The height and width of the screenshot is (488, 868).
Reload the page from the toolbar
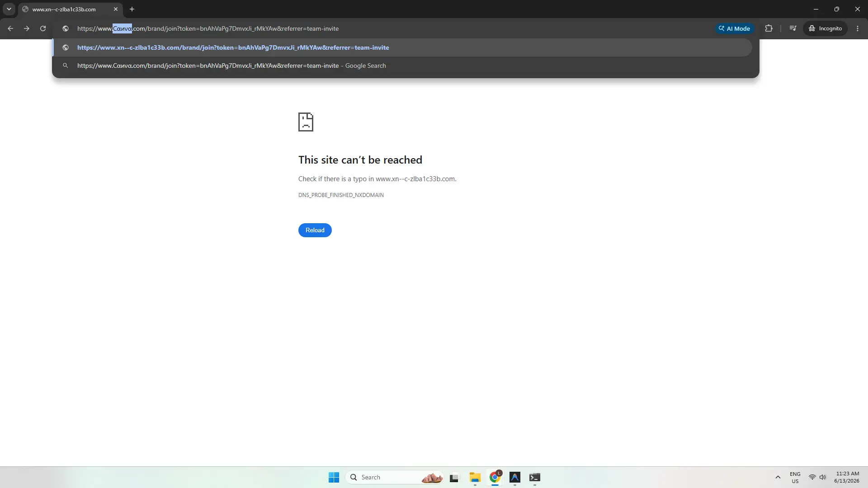pos(43,28)
